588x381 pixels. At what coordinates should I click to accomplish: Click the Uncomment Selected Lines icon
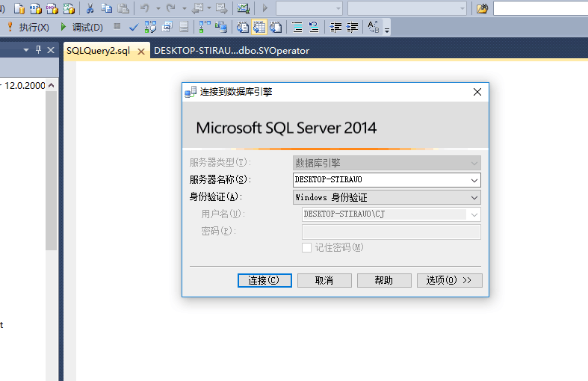point(314,27)
